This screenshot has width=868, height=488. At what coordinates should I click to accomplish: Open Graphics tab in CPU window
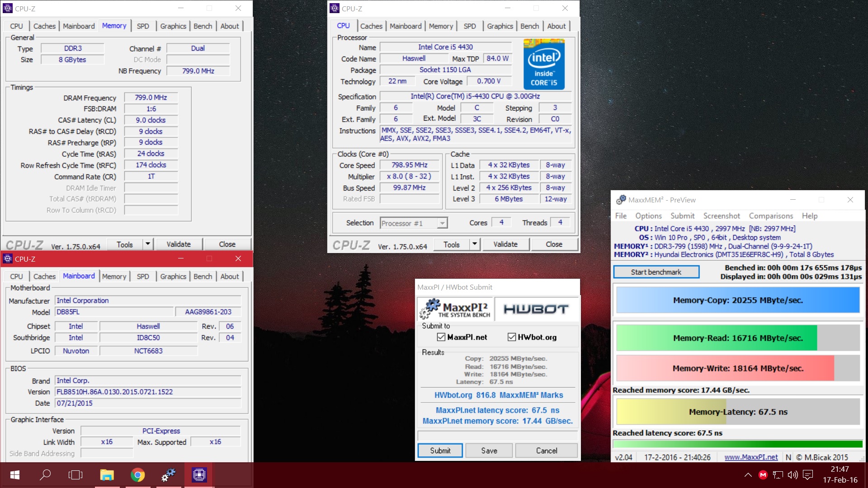pos(500,26)
